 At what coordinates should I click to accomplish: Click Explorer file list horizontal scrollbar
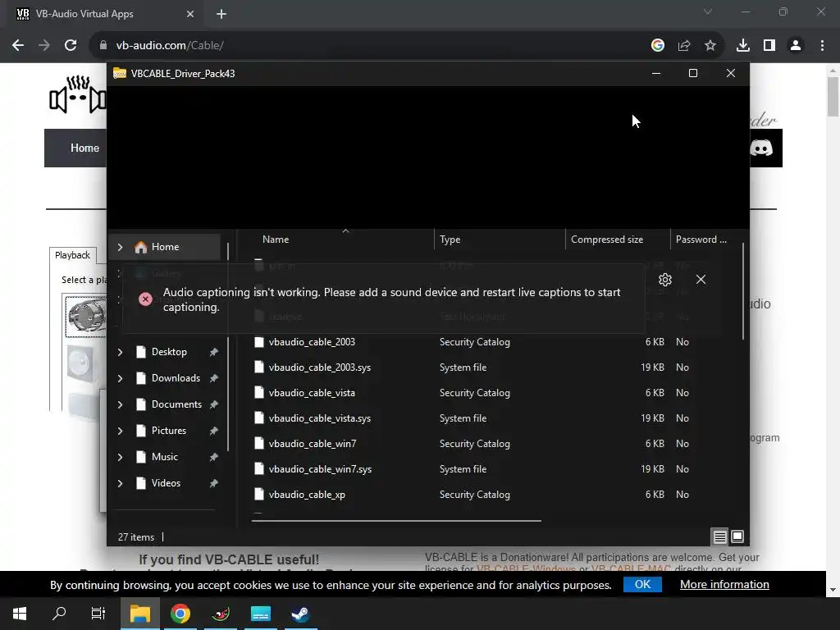396,520
